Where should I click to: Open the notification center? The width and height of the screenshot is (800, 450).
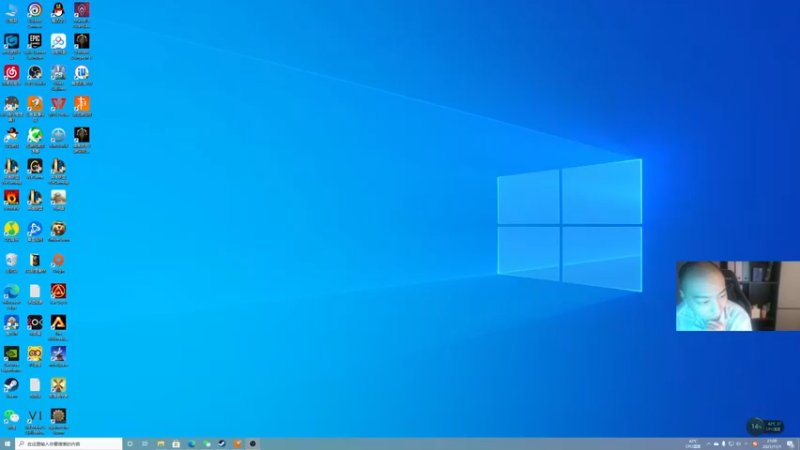[x=790, y=444]
